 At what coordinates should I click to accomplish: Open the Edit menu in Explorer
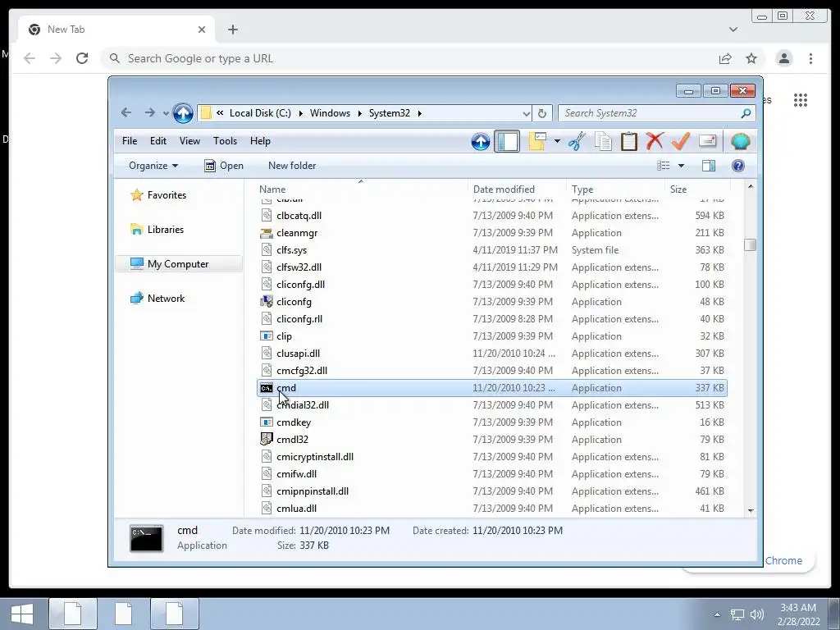(x=158, y=141)
